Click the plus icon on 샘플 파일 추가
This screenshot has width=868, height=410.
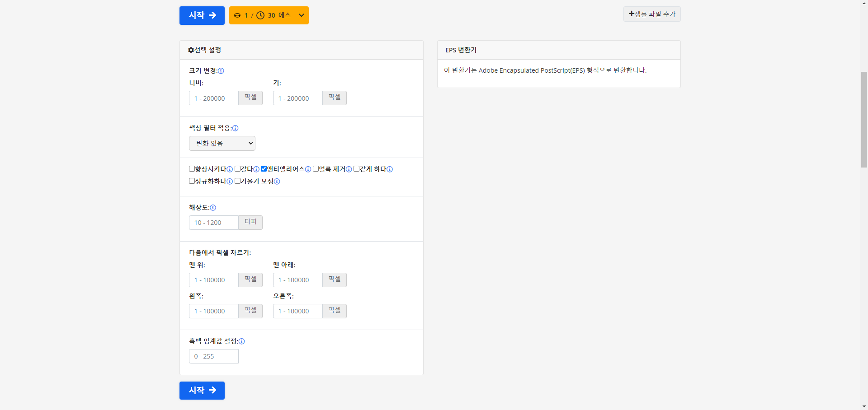[632, 14]
